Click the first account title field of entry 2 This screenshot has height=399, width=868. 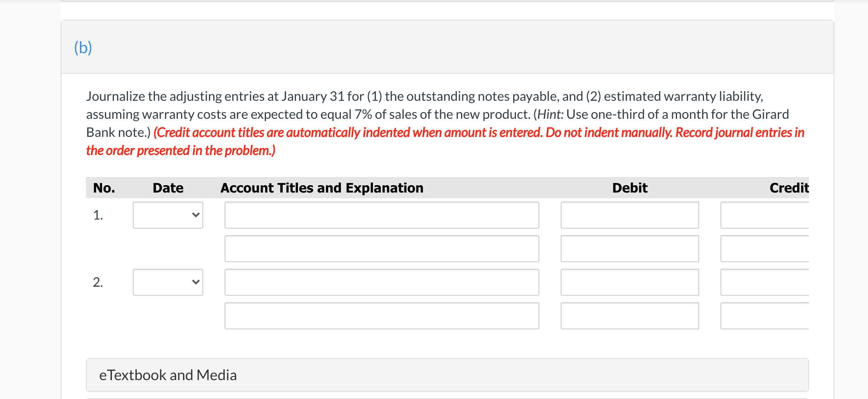(x=382, y=282)
